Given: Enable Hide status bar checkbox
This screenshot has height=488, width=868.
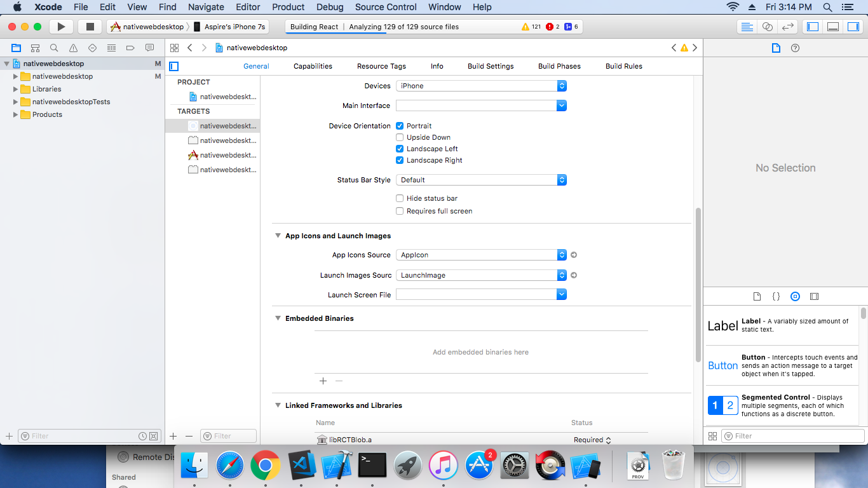Looking at the screenshot, I should click(x=400, y=198).
